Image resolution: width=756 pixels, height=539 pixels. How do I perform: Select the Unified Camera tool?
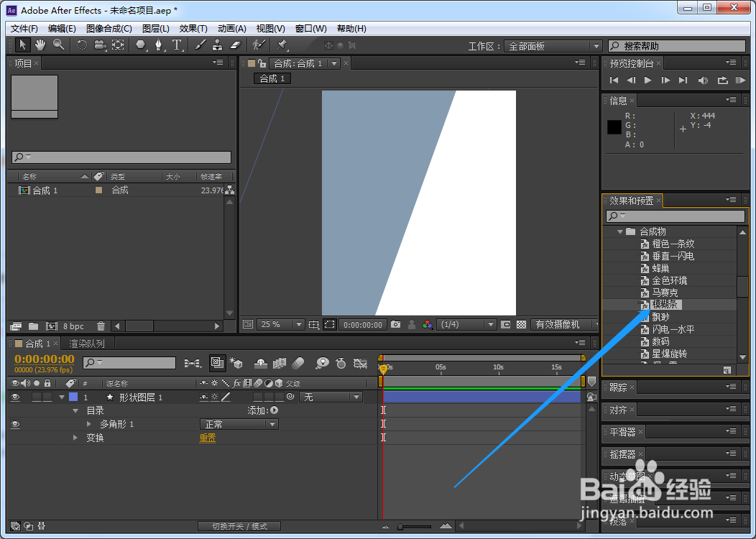[100, 45]
